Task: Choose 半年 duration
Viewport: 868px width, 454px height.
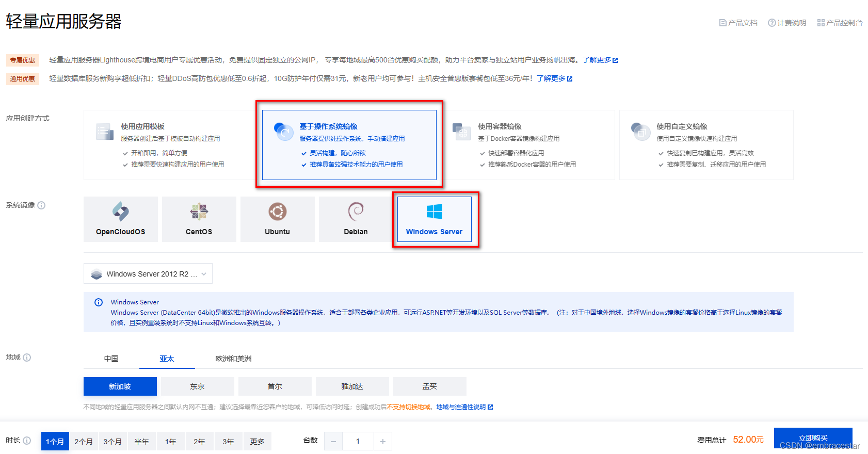Action: click(142, 441)
